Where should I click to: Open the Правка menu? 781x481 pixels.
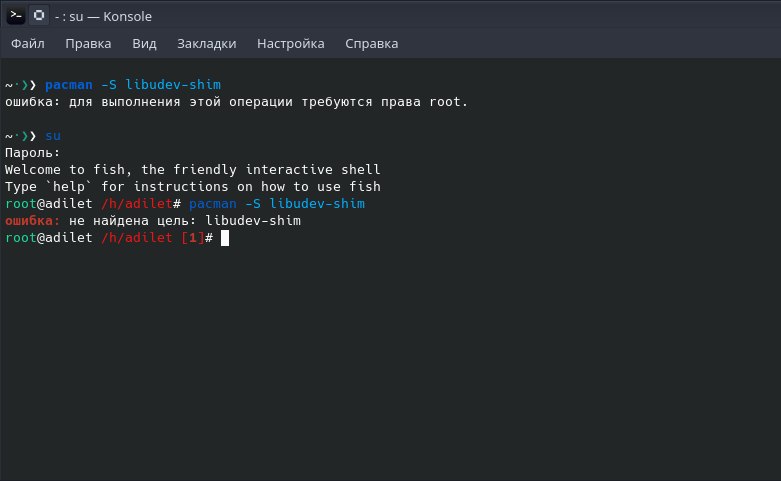(x=88, y=44)
